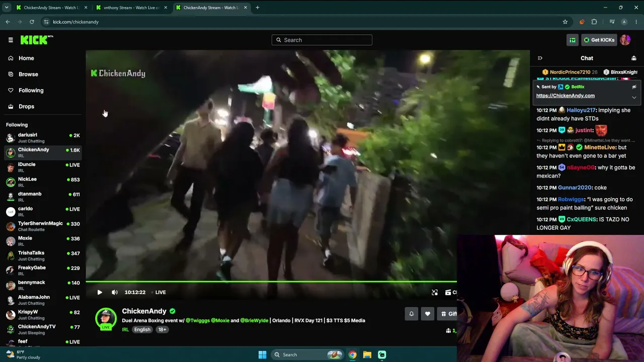Switch to the vnthony Stream browser tab

[132, 8]
